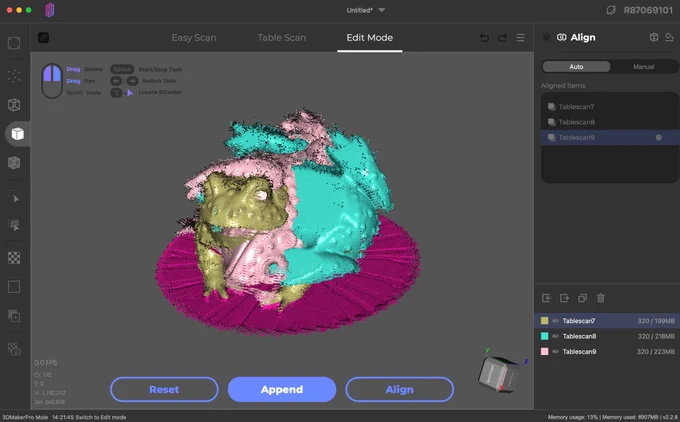This screenshot has height=422, width=680.
Task: Select the Edit Mode tab
Action: coord(369,38)
